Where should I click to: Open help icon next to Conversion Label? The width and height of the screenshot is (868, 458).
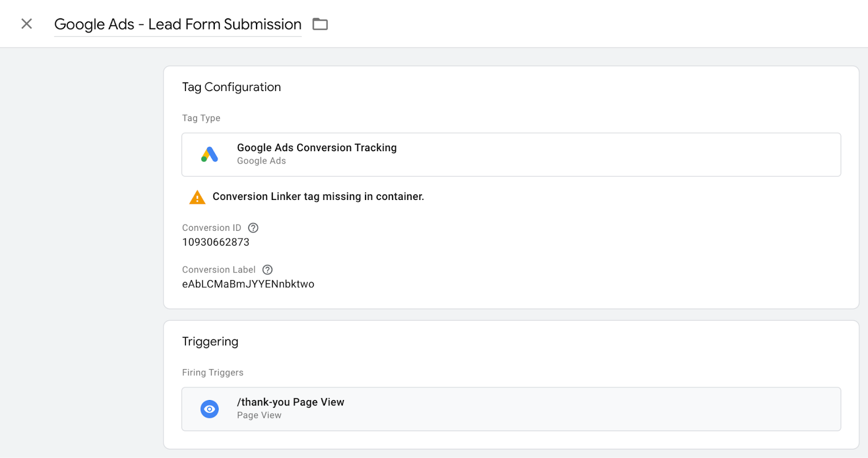click(x=267, y=269)
